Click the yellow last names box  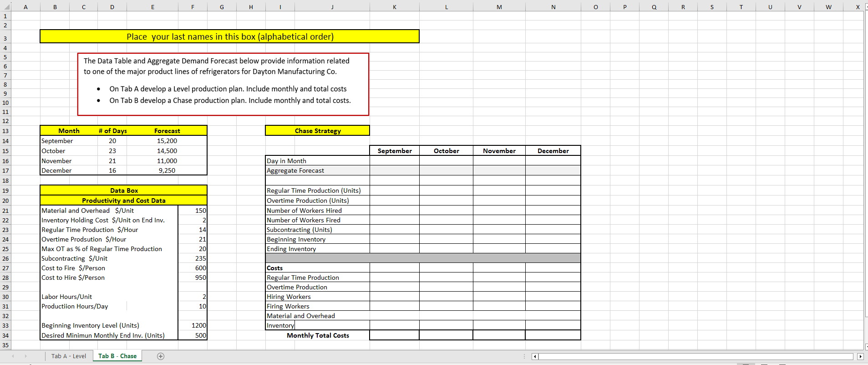click(230, 36)
